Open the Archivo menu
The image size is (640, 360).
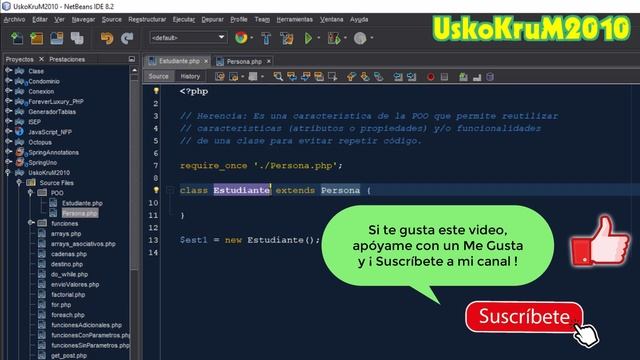pyautogui.click(x=14, y=19)
